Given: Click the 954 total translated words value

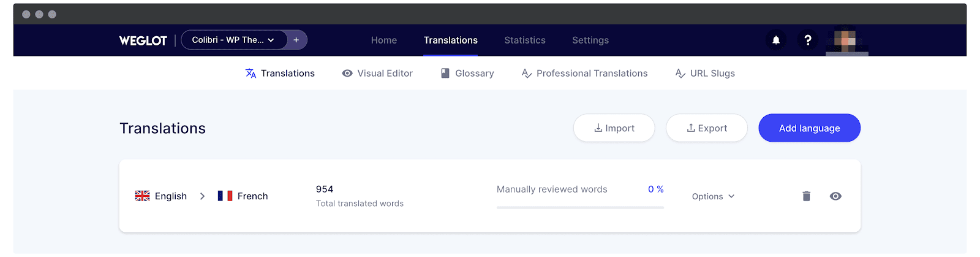Looking at the screenshot, I should coord(325,189).
